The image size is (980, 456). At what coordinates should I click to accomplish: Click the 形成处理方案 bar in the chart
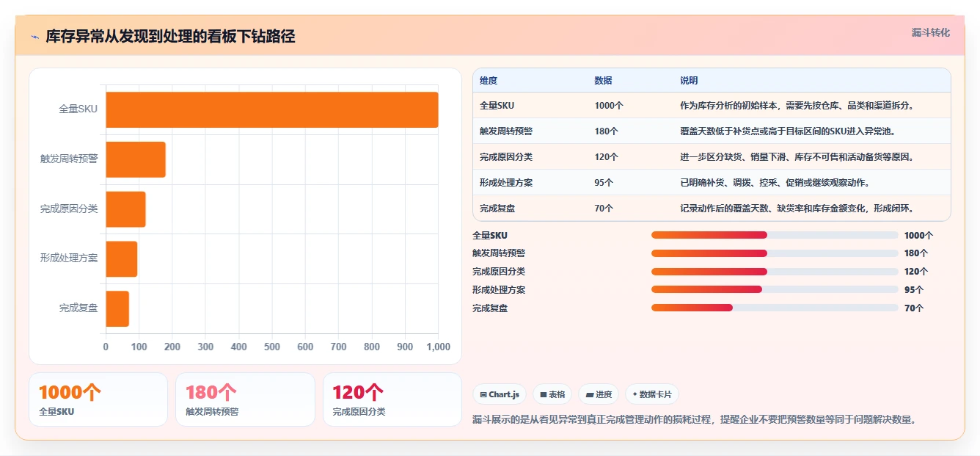(x=122, y=258)
